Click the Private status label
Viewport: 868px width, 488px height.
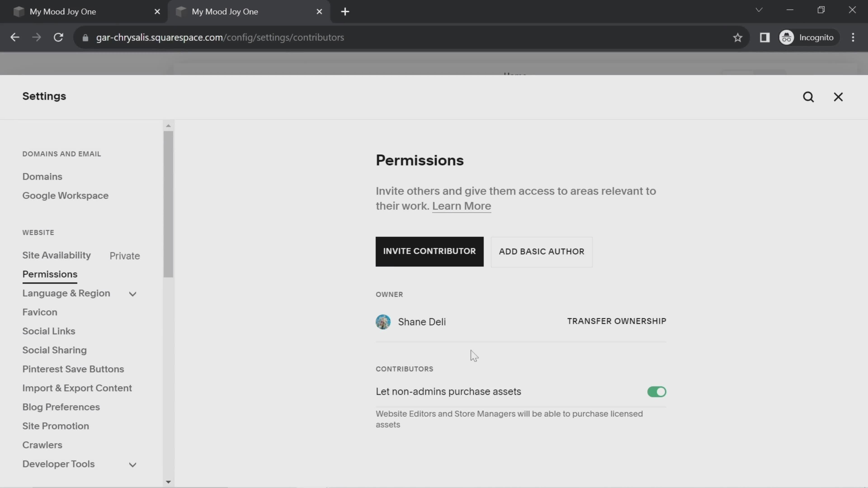[125, 256]
